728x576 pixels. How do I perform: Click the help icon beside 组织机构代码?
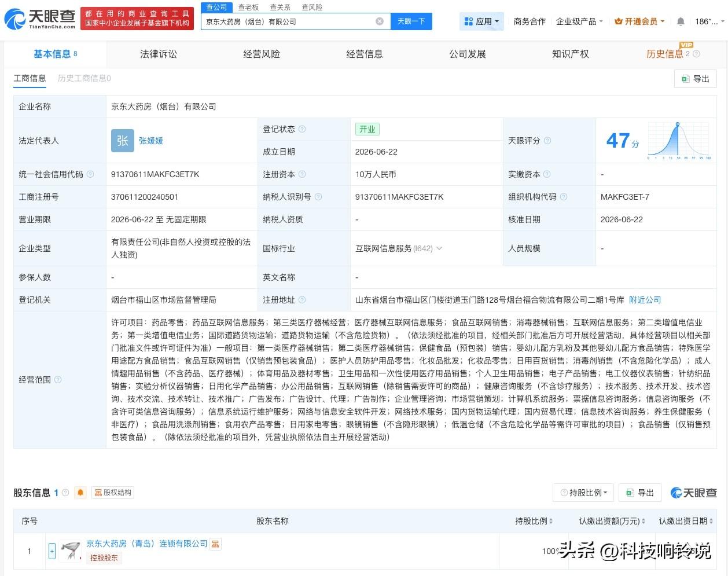(564, 197)
